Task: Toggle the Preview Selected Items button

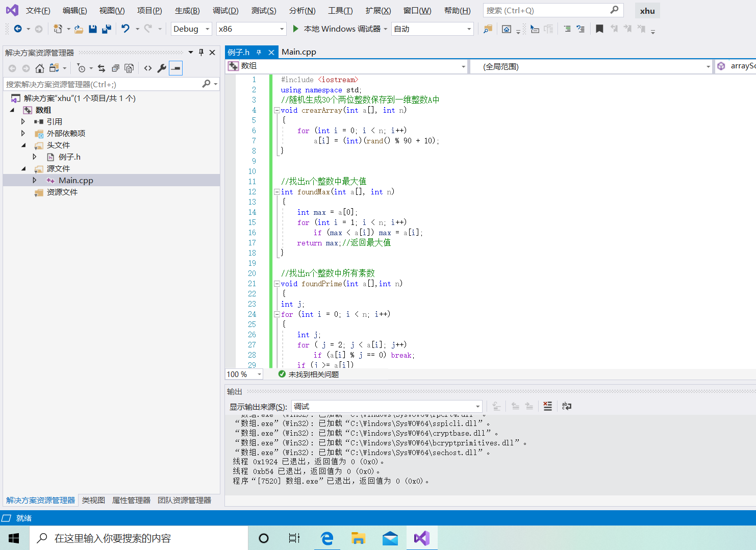Action: [x=175, y=68]
